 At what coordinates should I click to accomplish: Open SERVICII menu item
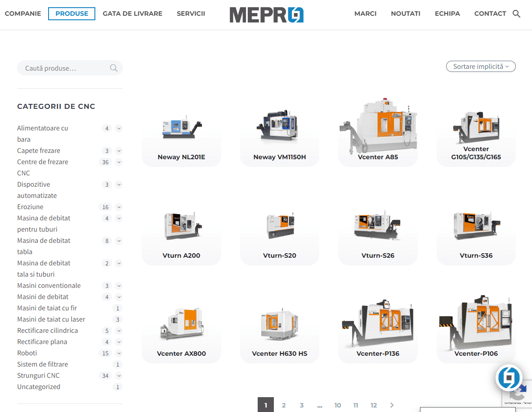tap(191, 13)
